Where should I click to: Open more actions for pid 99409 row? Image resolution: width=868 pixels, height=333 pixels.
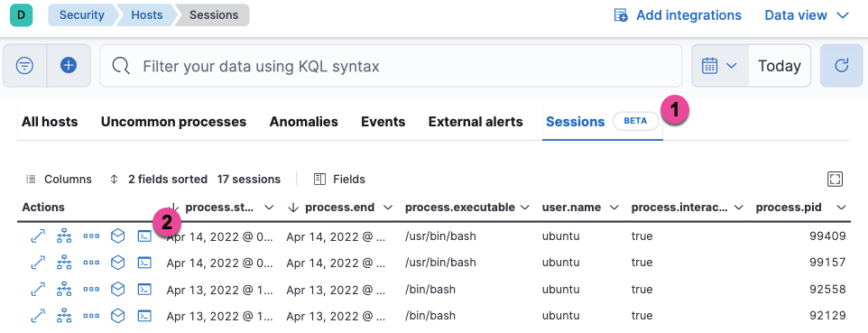pos(91,236)
